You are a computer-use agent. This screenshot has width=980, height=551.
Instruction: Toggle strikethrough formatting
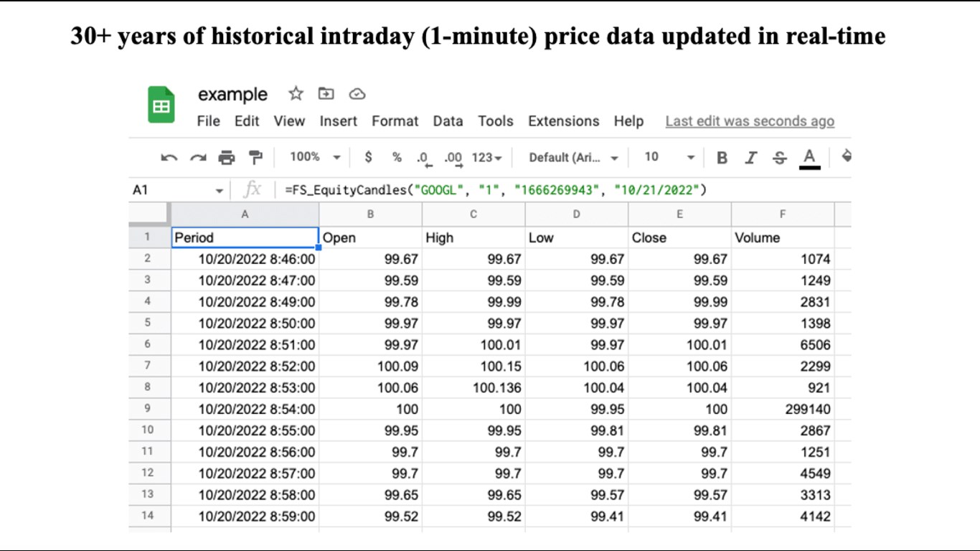[x=780, y=158]
